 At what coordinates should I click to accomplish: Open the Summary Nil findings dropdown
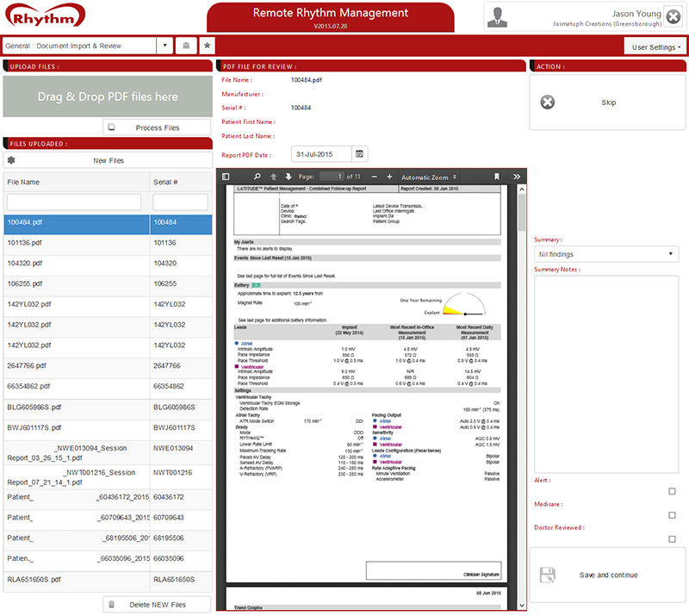(606, 254)
